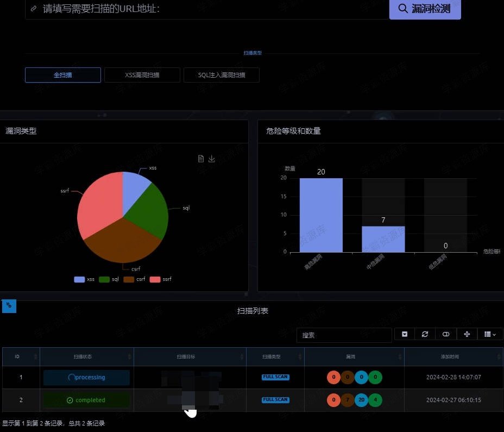Open the columns dropdown menu
Screen dimensions: 504x432
[490, 335]
